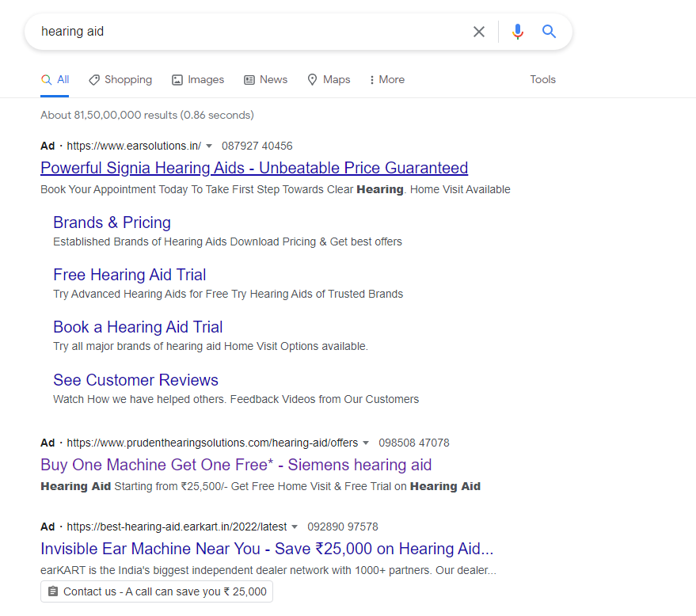Clear the search box with the X icon
This screenshot has width=696, height=616.
[479, 32]
